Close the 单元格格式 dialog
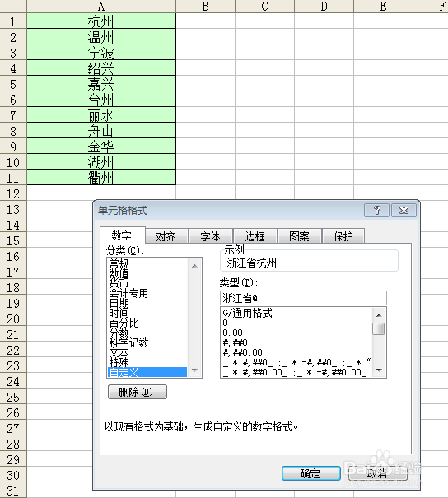 (404, 210)
